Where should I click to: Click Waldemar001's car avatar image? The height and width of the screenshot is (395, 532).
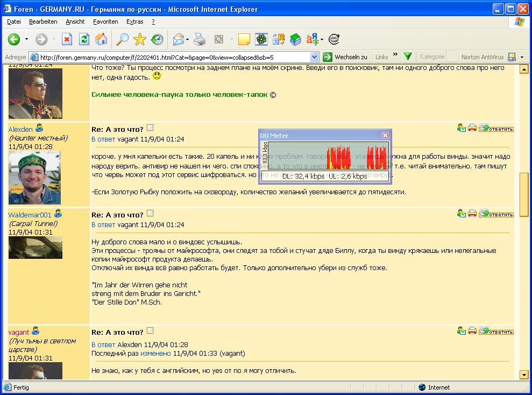click(36, 248)
